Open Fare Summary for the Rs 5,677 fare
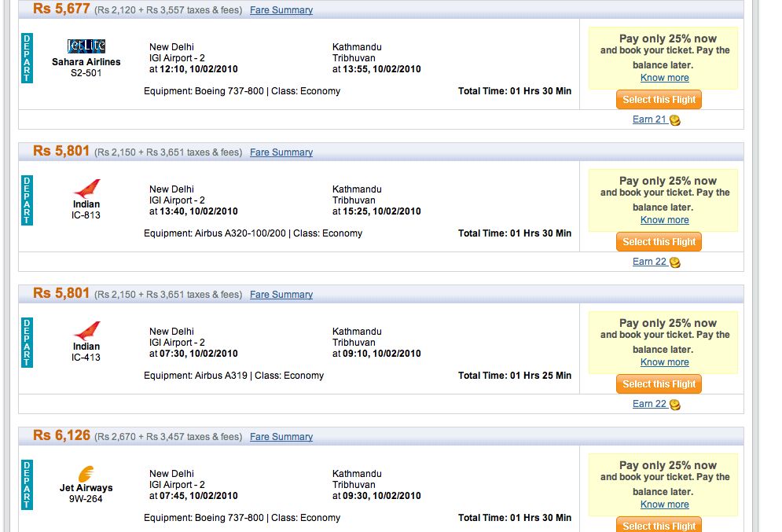The width and height of the screenshot is (782, 532). 281,10
